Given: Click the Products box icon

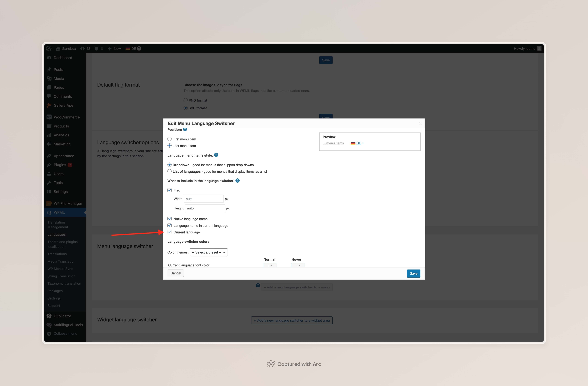Looking at the screenshot, I should pyautogui.click(x=49, y=126).
